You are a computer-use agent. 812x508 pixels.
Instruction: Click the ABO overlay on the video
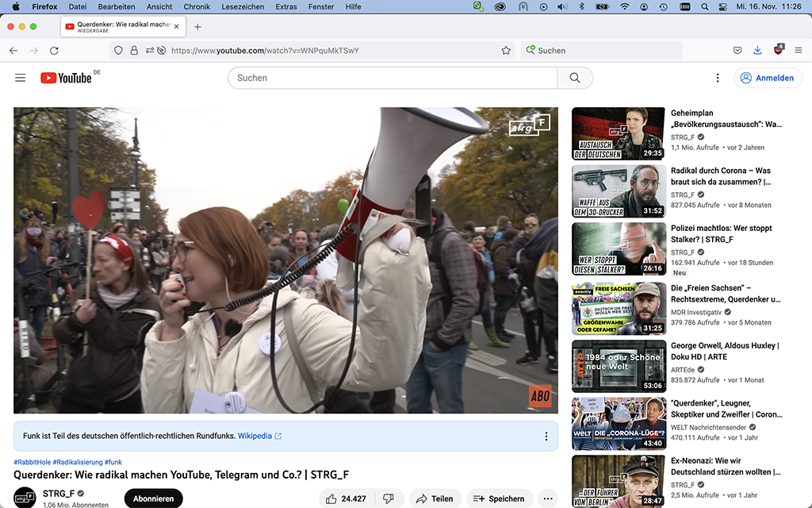(540, 396)
